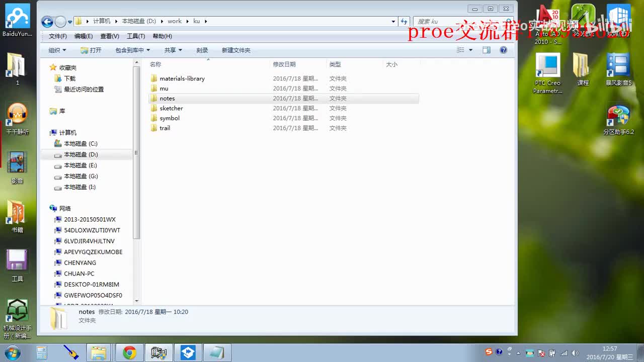The width and height of the screenshot is (644, 362).
Task: Open 最近访问的位置 in the navigation pane
Action: point(79,89)
